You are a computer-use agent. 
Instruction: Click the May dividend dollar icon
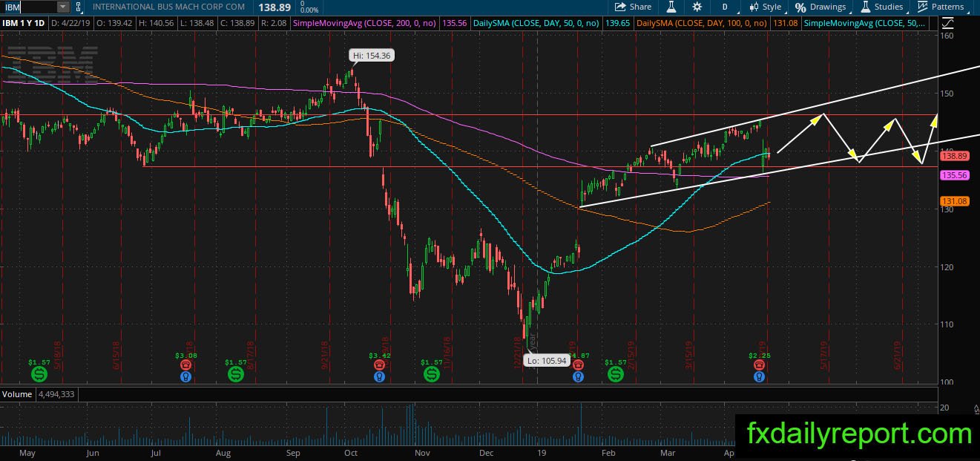39,375
